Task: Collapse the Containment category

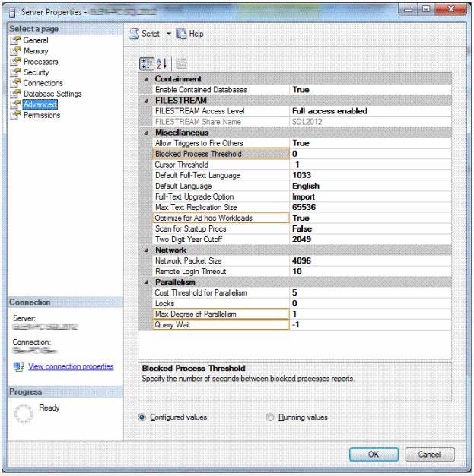Action: point(147,79)
